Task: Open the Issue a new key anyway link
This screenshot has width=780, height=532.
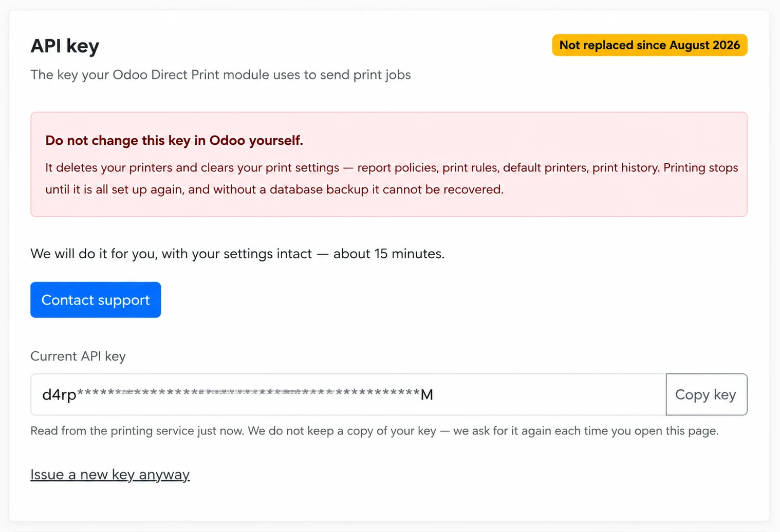Action: tap(110, 474)
